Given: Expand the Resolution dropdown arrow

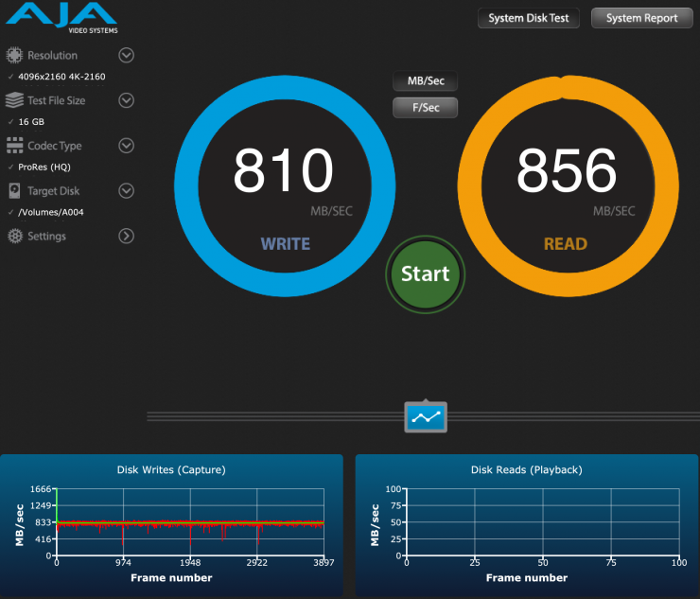Looking at the screenshot, I should [x=126, y=55].
